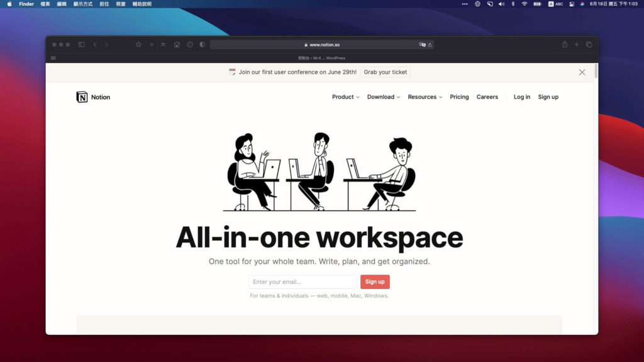Click the Notion logo
Image resolution: width=644 pixels, height=362 pixels.
pos(93,97)
